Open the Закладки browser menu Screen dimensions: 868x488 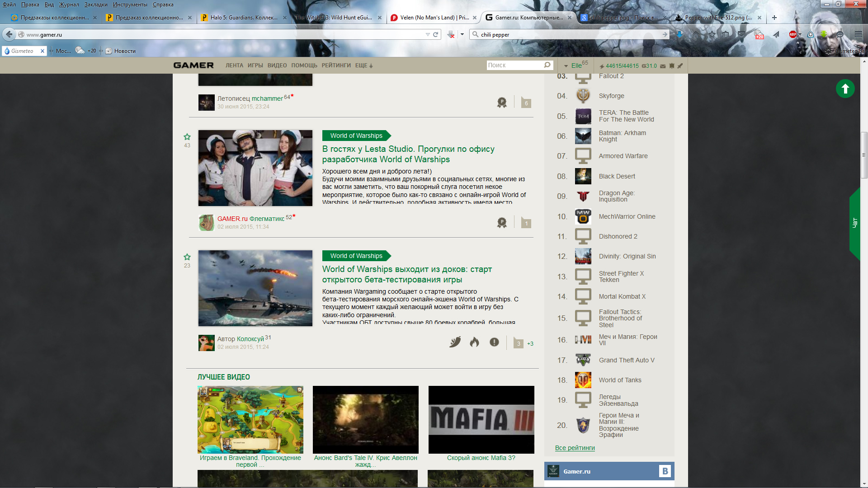coord(96,5)
